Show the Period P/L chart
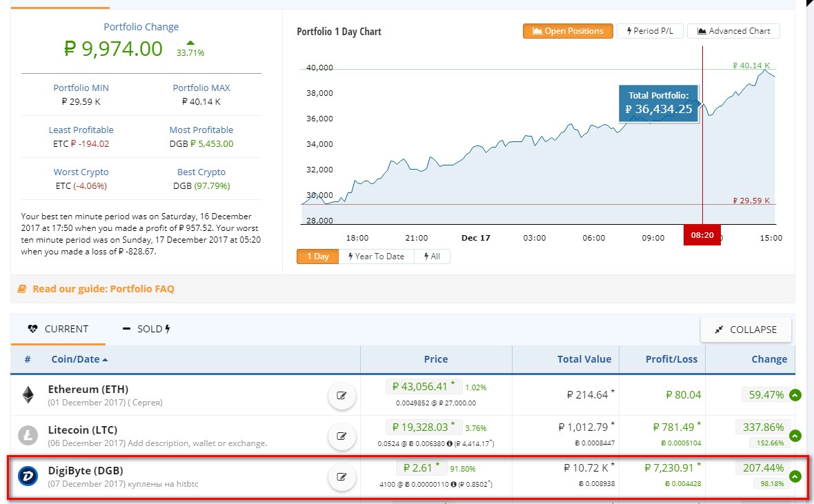The image size is (814, 504). (650, 31)
